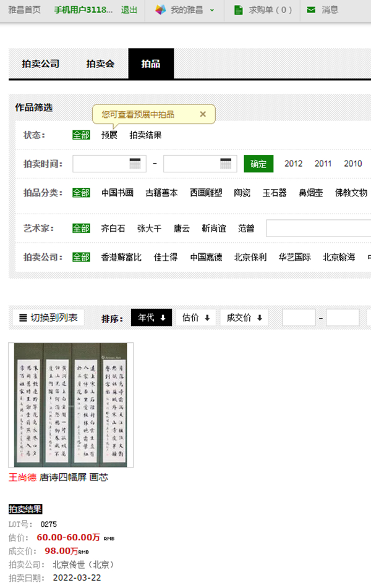
Task: Open the user account 手机用户3118...
Action: point(83,10)
